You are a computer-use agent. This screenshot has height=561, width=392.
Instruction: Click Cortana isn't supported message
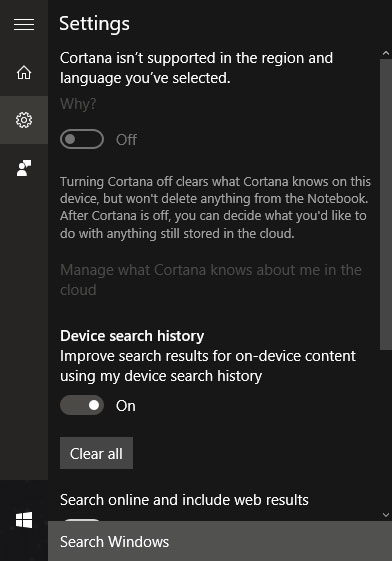point(196,68)
